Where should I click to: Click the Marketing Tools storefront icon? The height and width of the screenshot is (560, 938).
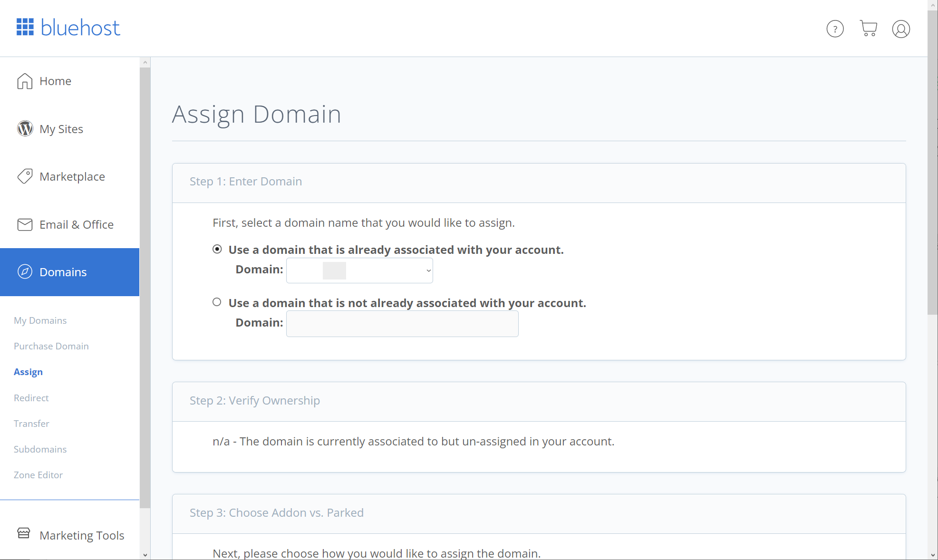pos(24,533)
